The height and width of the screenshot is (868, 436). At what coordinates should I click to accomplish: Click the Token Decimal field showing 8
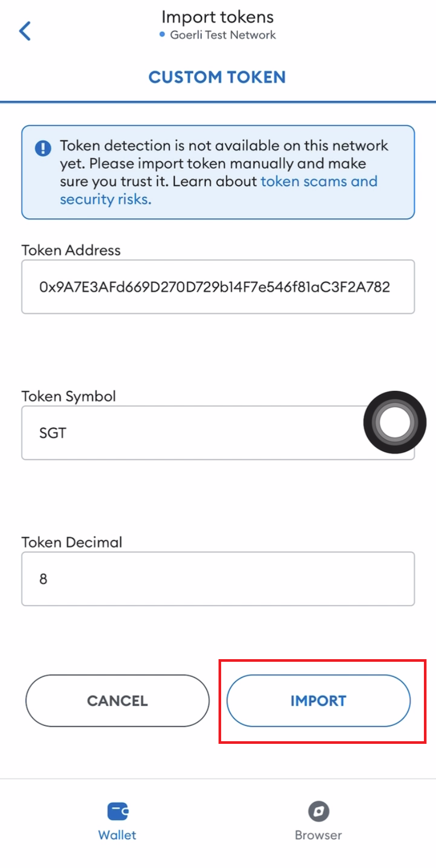[217, 579]
